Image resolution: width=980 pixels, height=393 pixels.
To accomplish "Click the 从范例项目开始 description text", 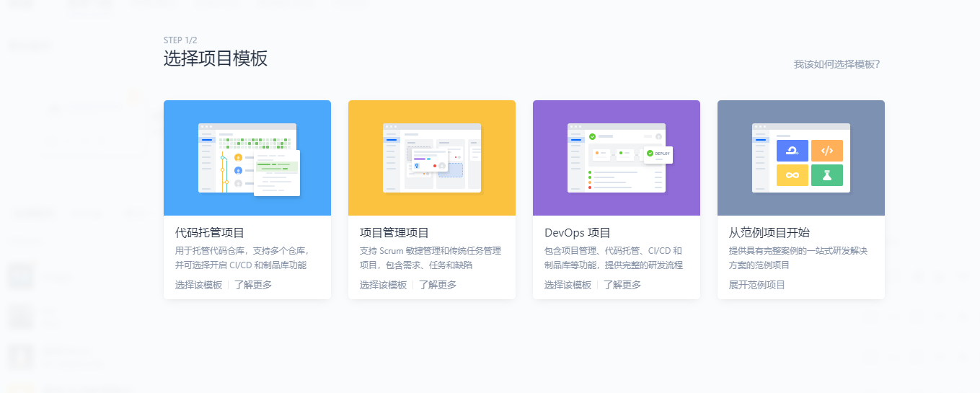I will pyautogui.click(x=798, y=258).
